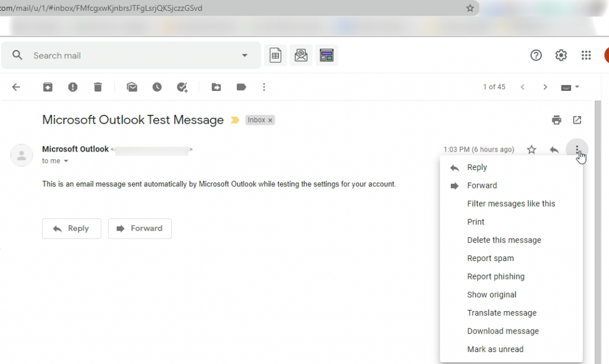Apply a label to this email
This screenshot has height=364, width=609.
click(x=241, y=87)
